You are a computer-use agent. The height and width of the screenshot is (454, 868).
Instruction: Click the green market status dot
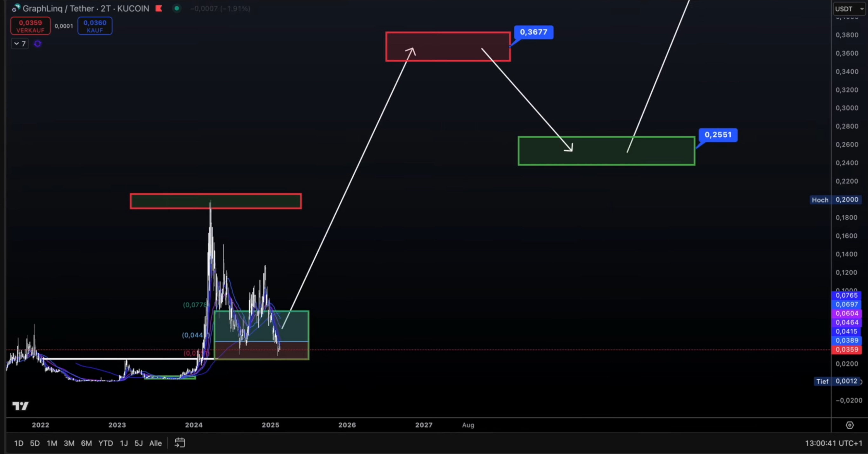click(177, 9)
